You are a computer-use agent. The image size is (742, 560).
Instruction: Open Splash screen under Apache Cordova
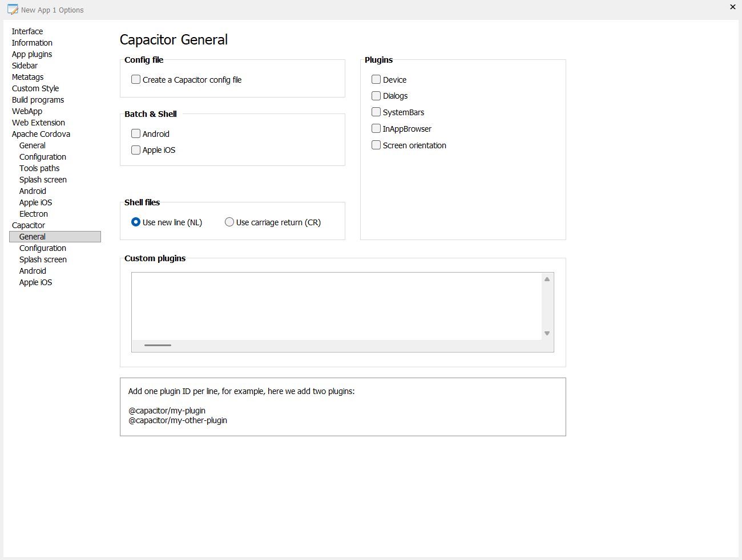click(43, 180)
